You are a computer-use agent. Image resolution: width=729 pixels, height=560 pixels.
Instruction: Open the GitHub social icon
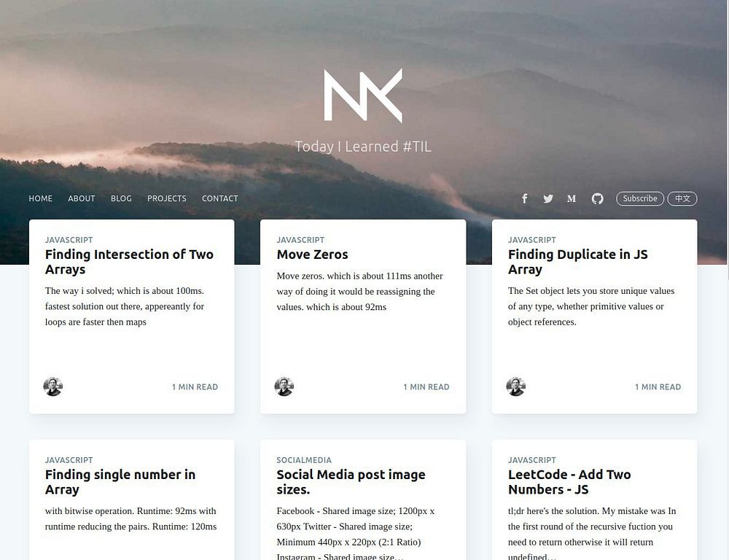pos(598,198)
